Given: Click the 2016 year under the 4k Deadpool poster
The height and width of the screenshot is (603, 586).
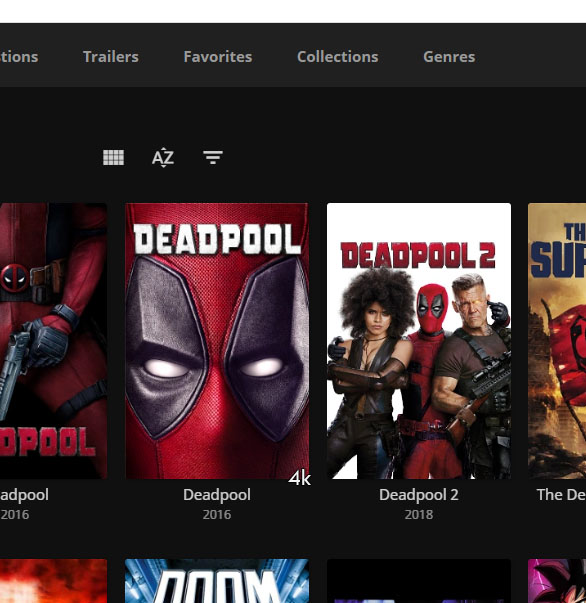Looking at the screenshot, I should (x=217, y=515).
